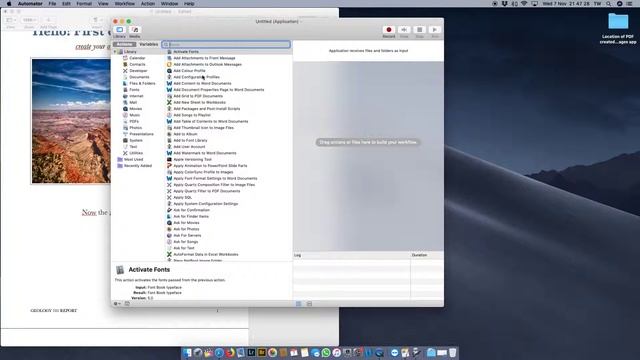Click the actions search field

226,44
